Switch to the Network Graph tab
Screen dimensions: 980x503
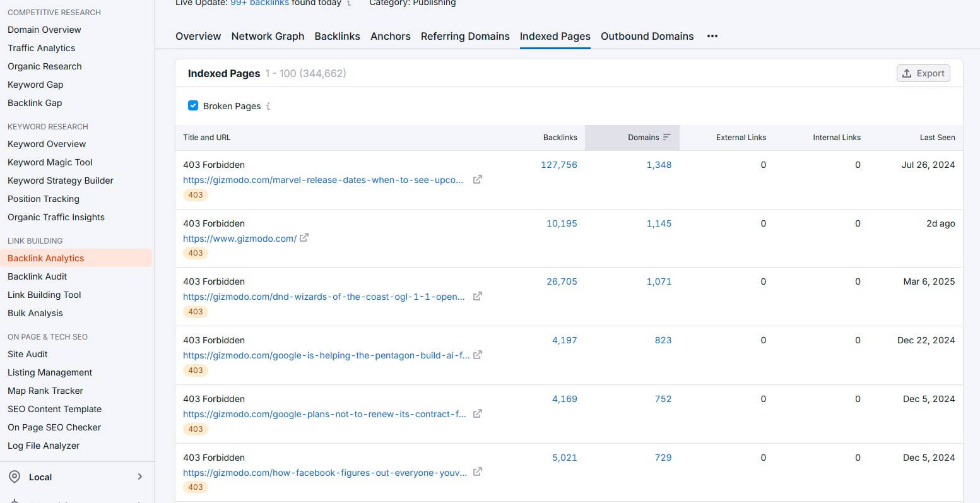tap(268, 36)
